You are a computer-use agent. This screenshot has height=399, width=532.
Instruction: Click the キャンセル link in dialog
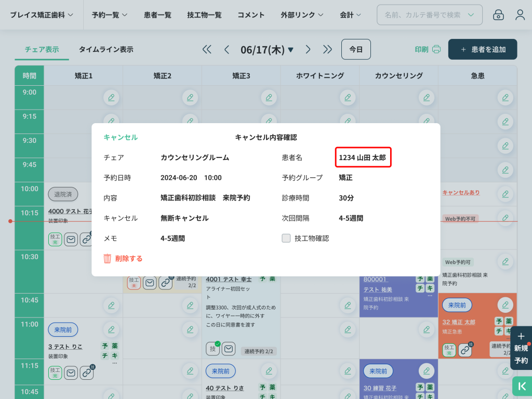[x=121, y=137]
